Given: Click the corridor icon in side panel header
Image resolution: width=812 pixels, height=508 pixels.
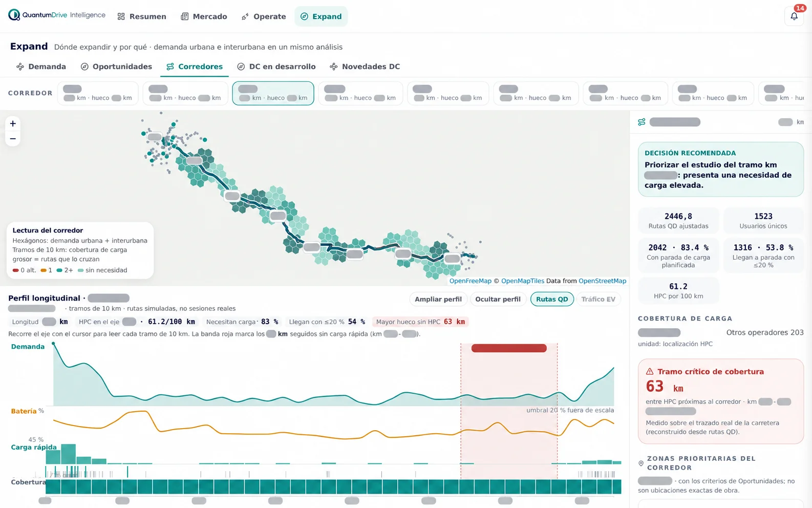Looking at the screenshot, I should click(x=642, y=122).
